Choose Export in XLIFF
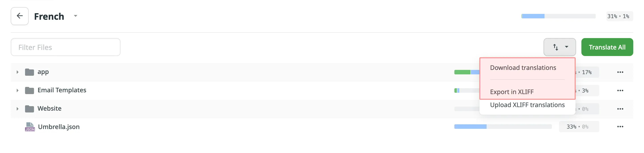This screenshot has height=153, width=644. tap(512, 92)
